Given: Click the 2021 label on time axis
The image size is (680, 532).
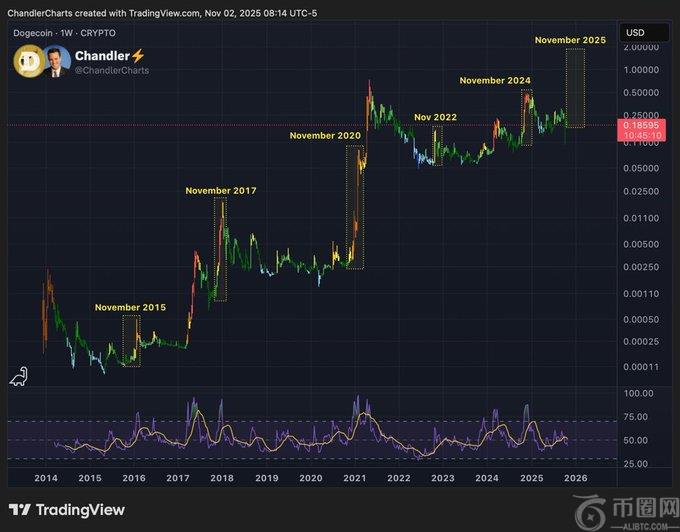Looking at the screenshot, I should (x=355, y=478).
